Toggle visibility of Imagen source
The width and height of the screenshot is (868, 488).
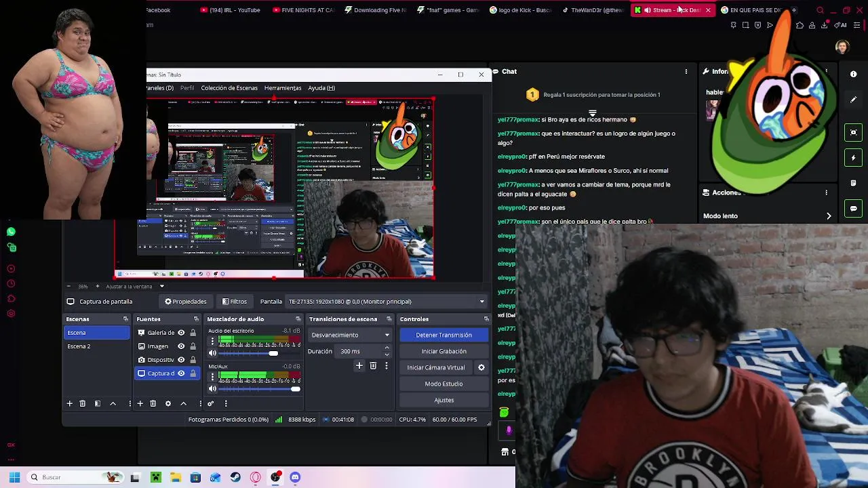181,346
